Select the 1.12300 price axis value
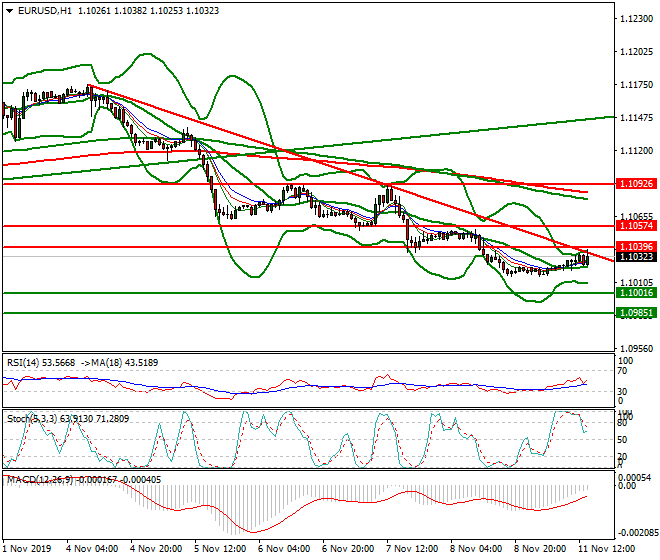Screen dimensions: 660x560 pyautogui.click(x=636, y=19)
